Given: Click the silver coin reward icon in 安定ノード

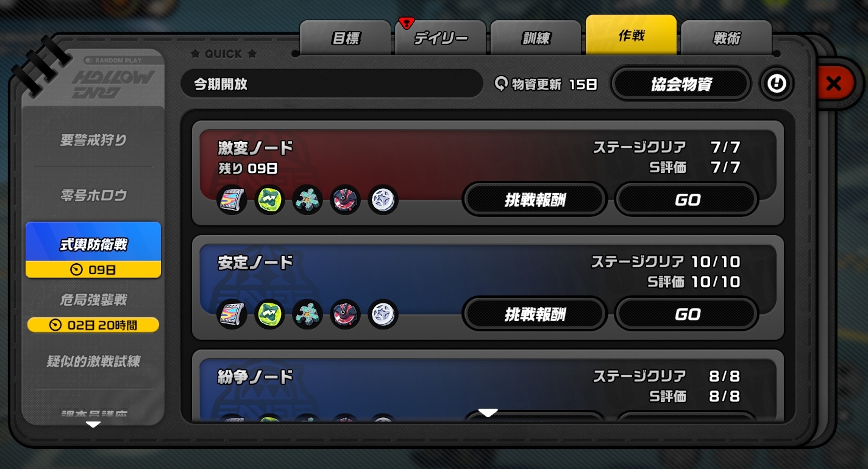Looking at the screenshot, I should click(383, 314).
